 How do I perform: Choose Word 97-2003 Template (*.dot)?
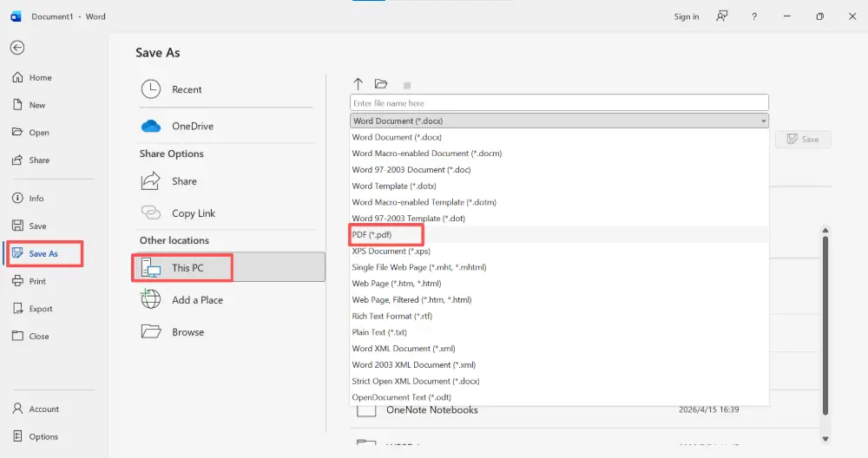[x=559, y=219]
